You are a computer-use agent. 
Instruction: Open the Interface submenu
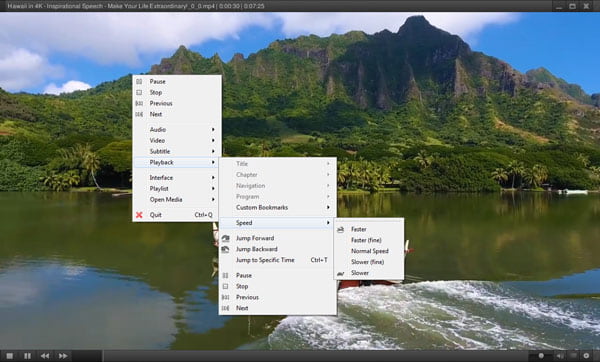click(177, 178)
